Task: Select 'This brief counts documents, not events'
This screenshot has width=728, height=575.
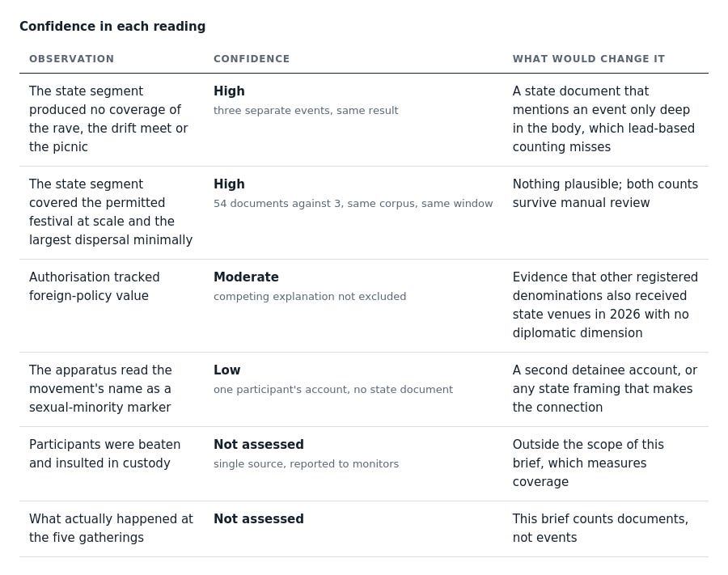Action: 600,528
